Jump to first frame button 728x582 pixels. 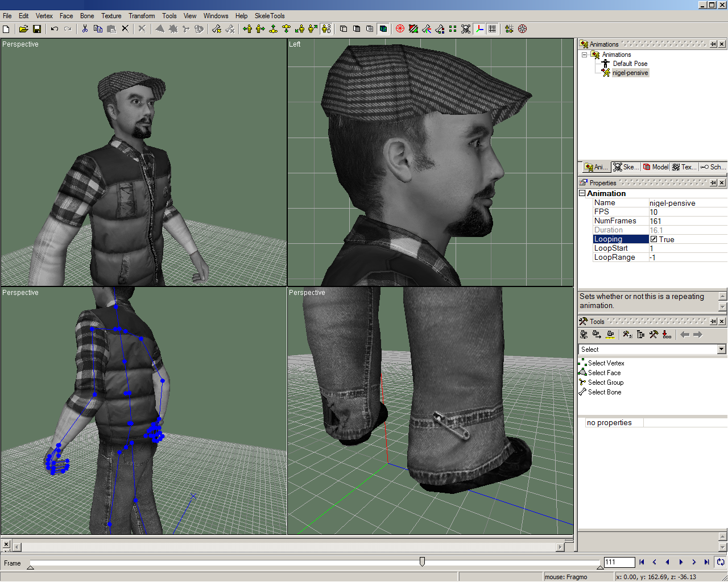(642, 562)
